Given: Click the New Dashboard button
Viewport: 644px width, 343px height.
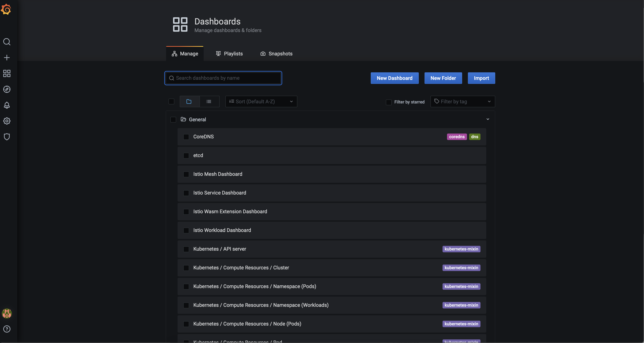Looking at the screenshot, I should point(394,78).
